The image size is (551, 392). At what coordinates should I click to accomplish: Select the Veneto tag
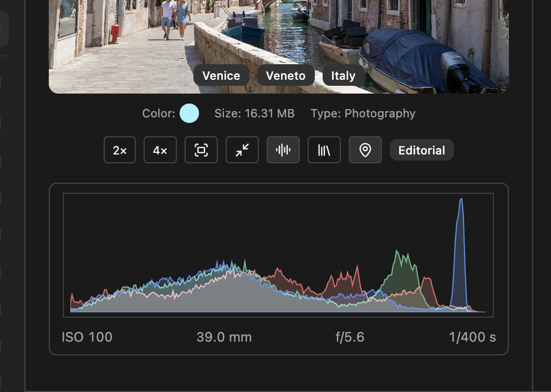pyautogui.click(x=285, y=75)
